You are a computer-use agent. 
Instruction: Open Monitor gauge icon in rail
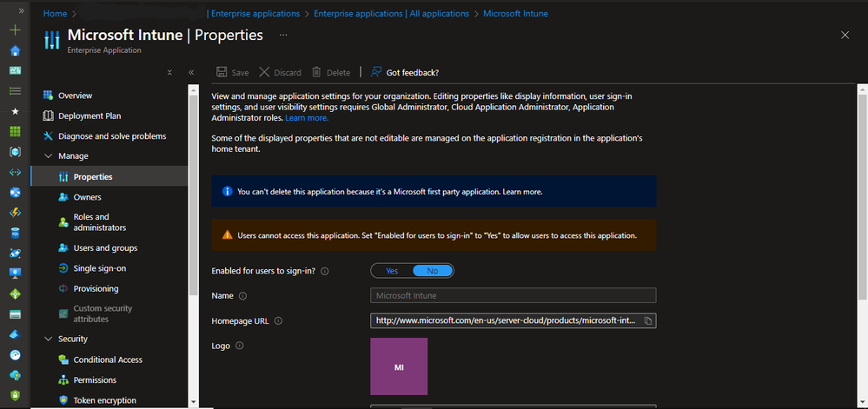pos(15,355)
